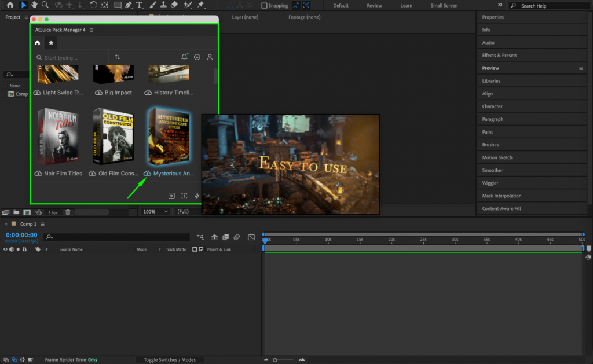Viewport: 593px width, 364px height.
Task: Click the notification bell in AEJuice panel
Action: (x=184, y=57)
